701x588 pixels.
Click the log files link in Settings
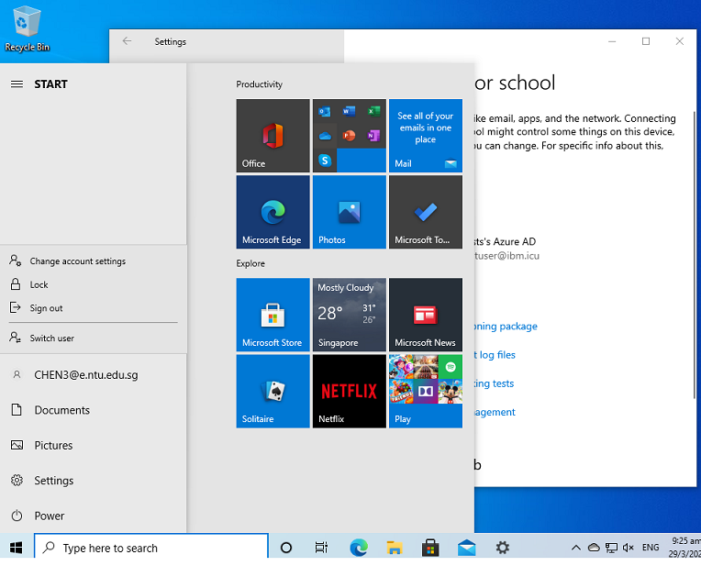pyautogui.click(x=495, y=355)
